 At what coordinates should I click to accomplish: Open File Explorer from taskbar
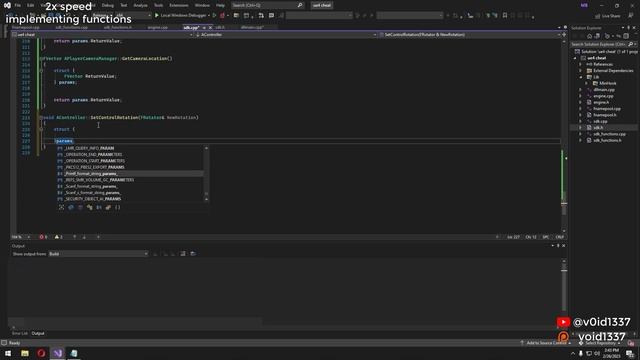[25, 353]
